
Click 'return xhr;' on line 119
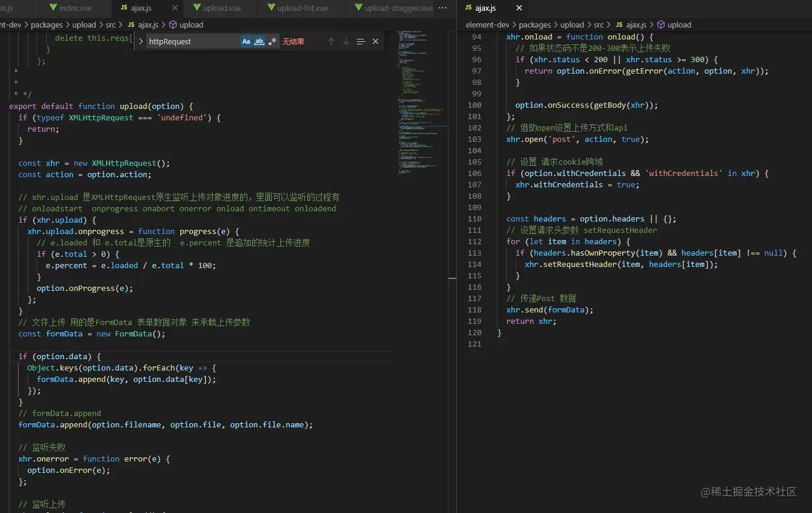531,321
